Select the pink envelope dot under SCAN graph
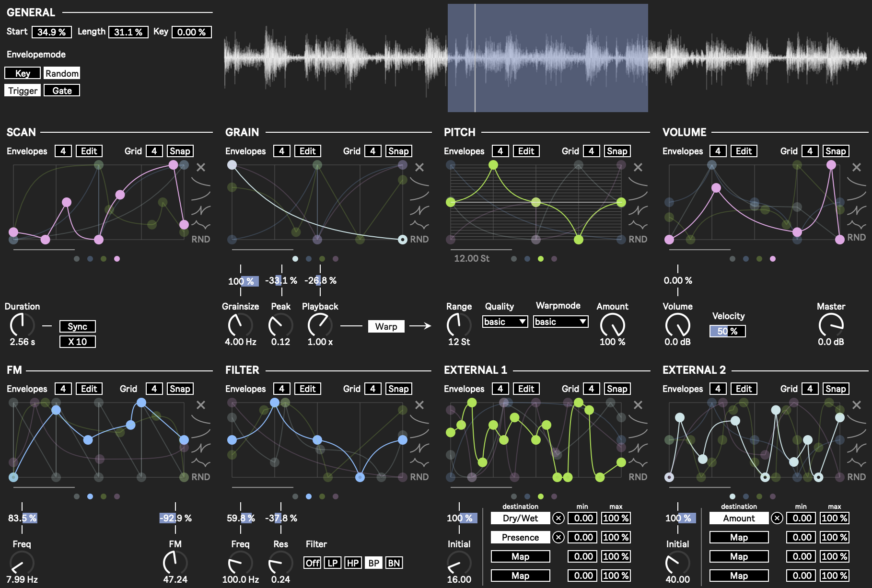Image resolution: width=872 pixels, height=588 pixels. coord(117,259)
